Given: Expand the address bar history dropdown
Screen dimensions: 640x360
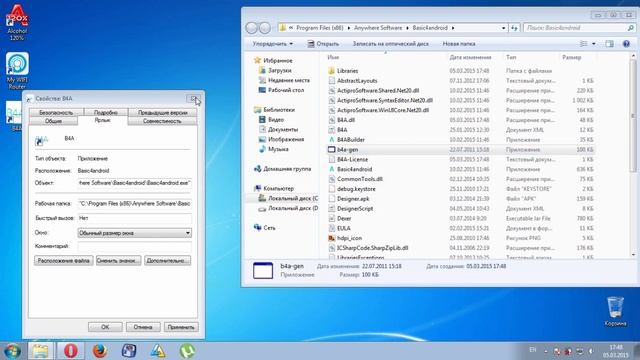Looking at the screenshot, I should (x=503, y=28).
